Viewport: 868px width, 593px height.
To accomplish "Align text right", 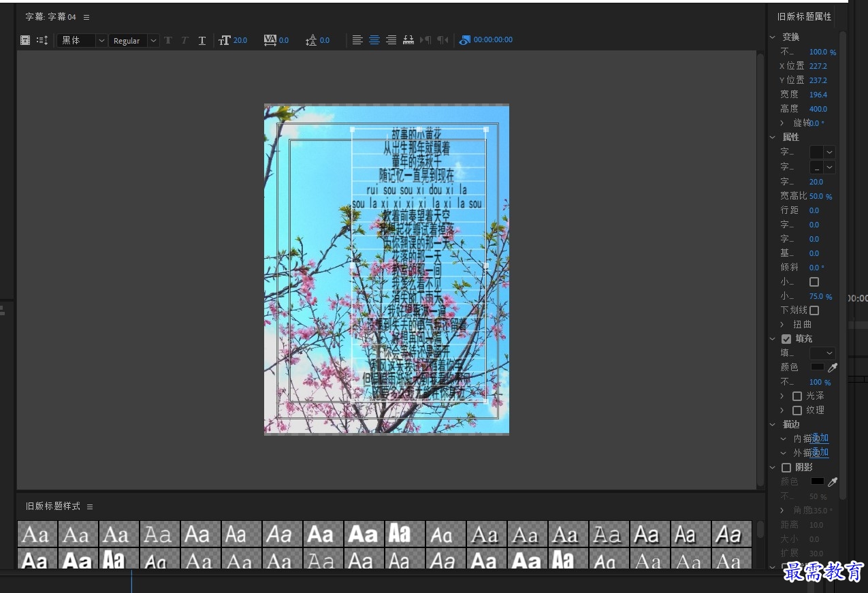I will 391,40.
